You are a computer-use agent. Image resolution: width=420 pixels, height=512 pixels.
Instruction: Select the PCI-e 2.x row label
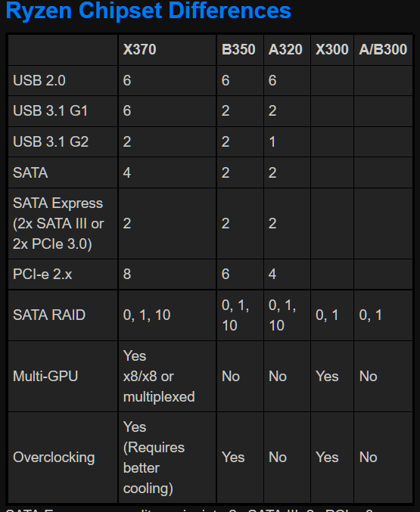coord(42,275)
